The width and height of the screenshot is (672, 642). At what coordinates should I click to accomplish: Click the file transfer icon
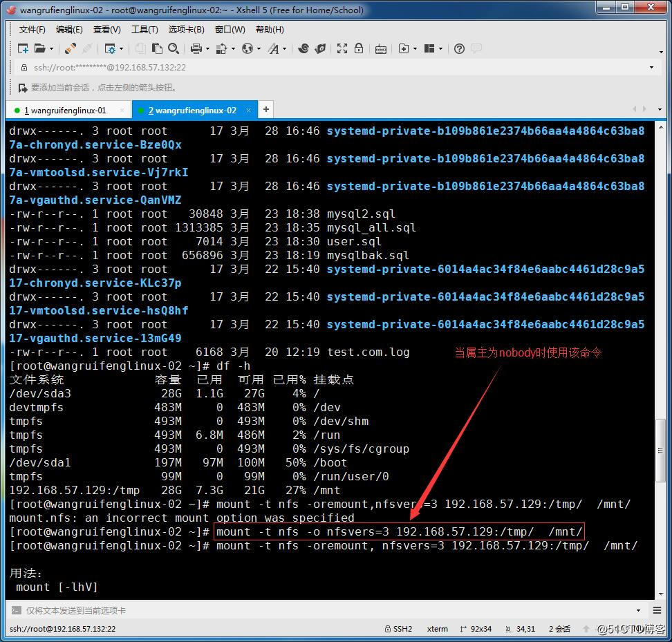tap(221, 48)
